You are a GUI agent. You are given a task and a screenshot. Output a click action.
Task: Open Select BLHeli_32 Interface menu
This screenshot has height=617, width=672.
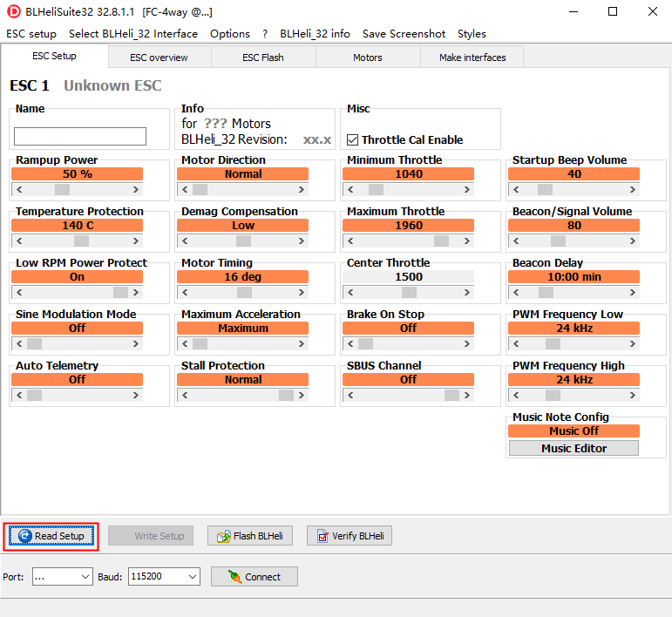pos(133,34)
